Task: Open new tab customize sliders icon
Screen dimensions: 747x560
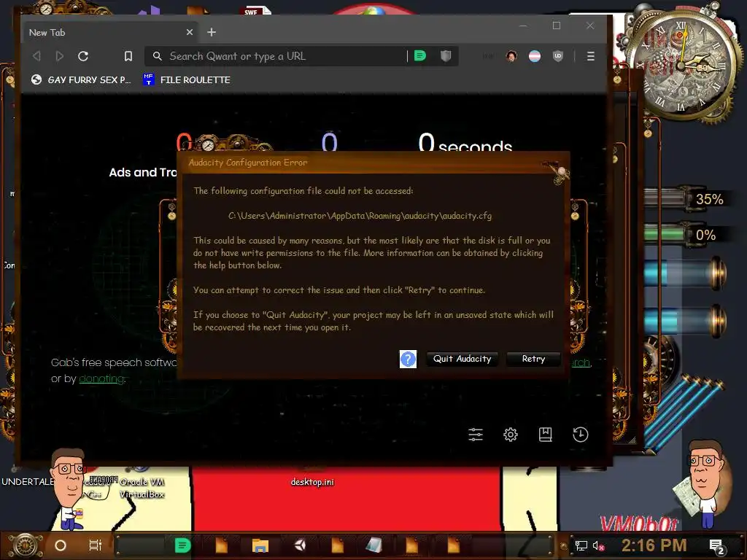Action: (x=476, y=435)
